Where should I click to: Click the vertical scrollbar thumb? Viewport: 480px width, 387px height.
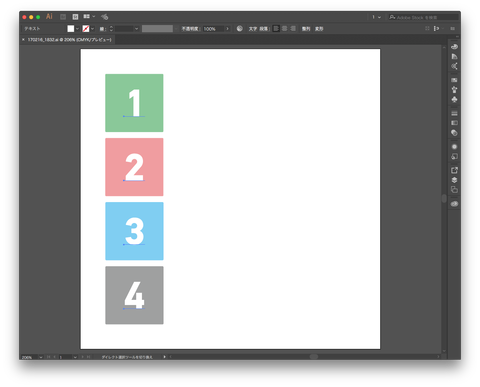(444, 198)
